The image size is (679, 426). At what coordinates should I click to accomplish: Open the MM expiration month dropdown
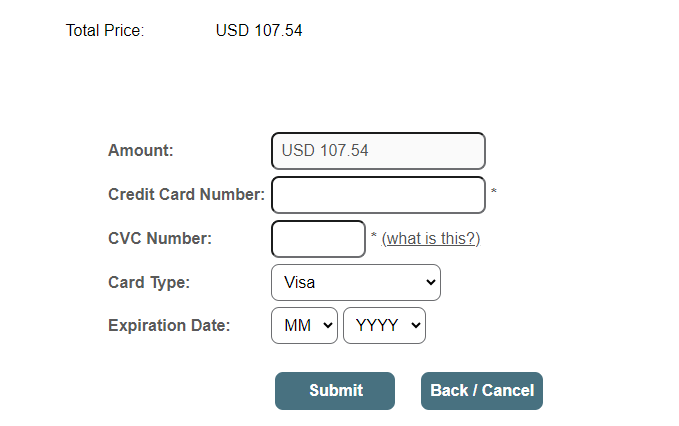coord(304,326)
